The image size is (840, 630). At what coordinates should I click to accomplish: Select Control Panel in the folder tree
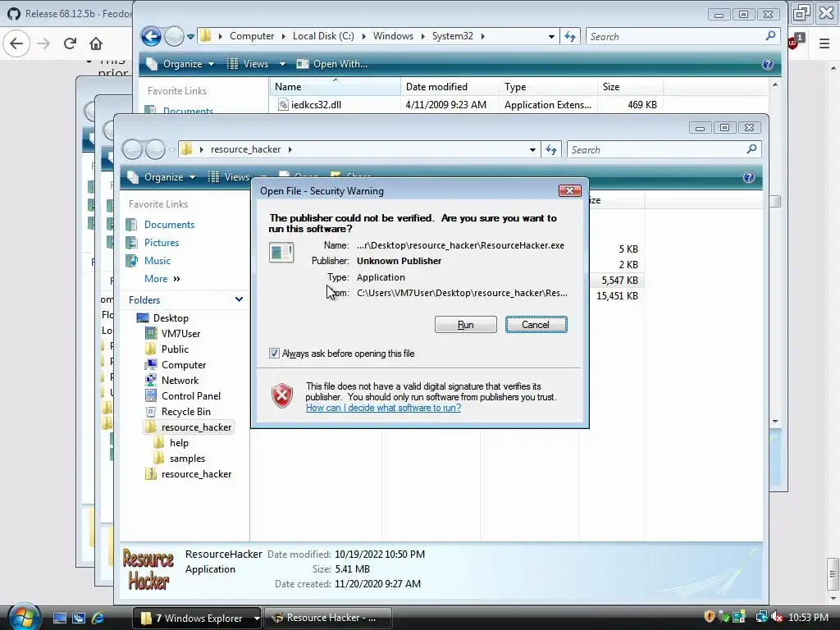pos(190,396)
